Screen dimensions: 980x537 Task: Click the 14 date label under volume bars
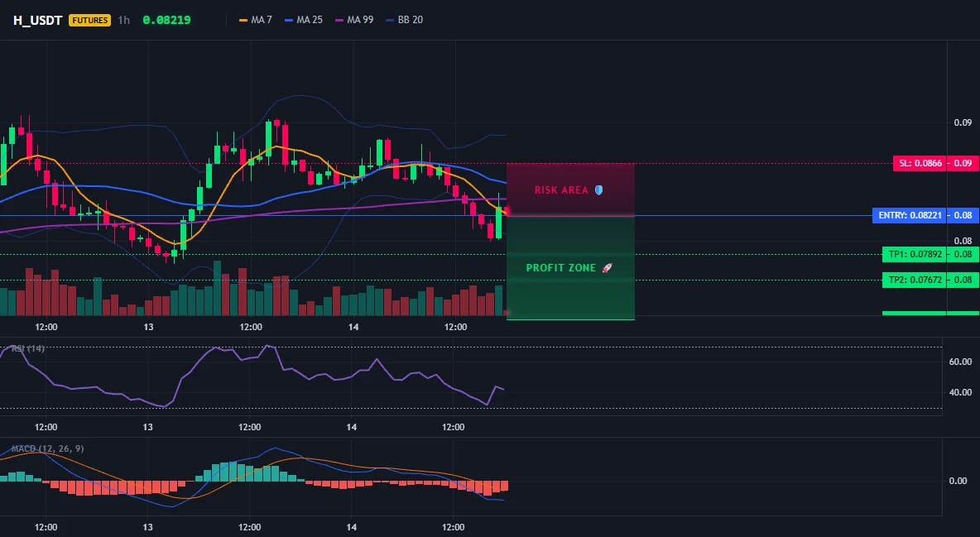pyautogui.click(x=353, y=327)
